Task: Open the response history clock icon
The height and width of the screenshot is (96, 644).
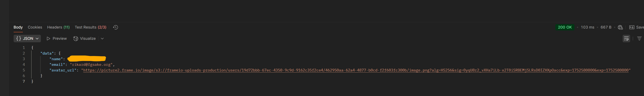Action: coord(115,27)
